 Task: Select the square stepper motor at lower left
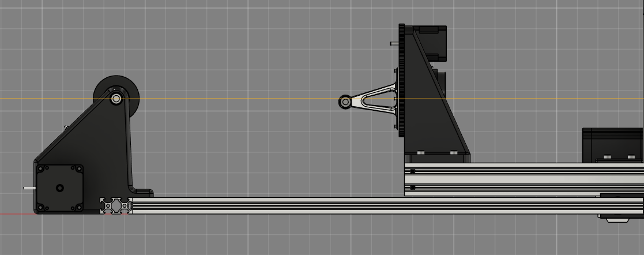tap(59, 188)
